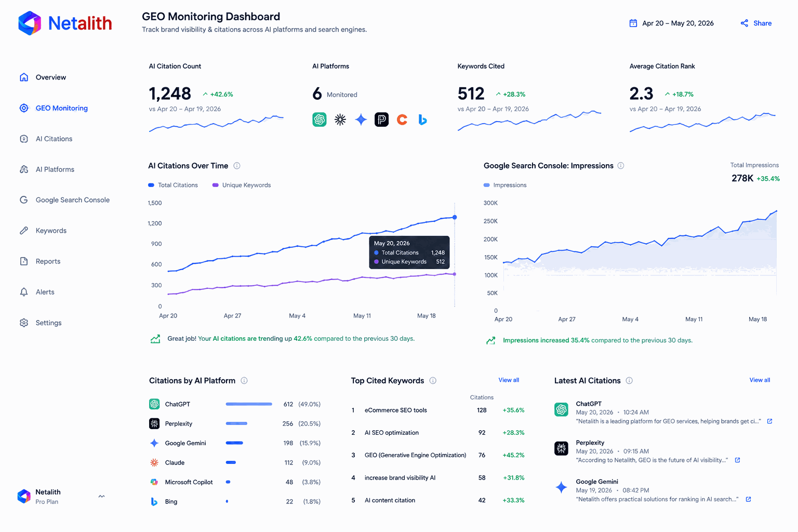The image size is (798, 532).
Task: Open the Overview home icon
Action: pos(24,77)
